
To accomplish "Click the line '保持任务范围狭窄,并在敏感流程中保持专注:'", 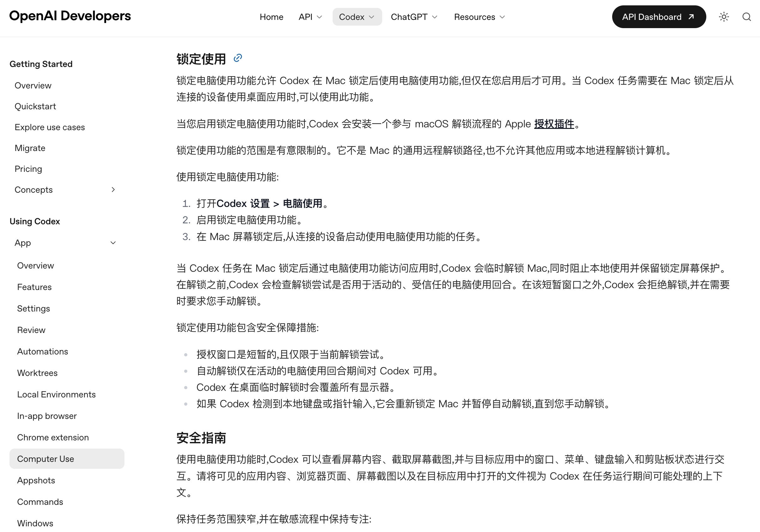I will pyautogui.click(x=274, y=519).
